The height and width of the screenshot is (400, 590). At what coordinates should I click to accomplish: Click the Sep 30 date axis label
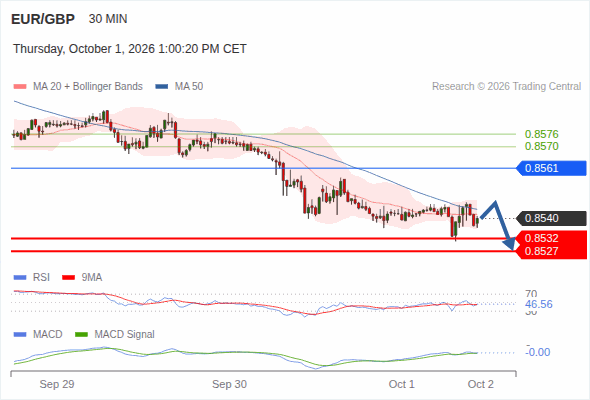tap(229, 384)
